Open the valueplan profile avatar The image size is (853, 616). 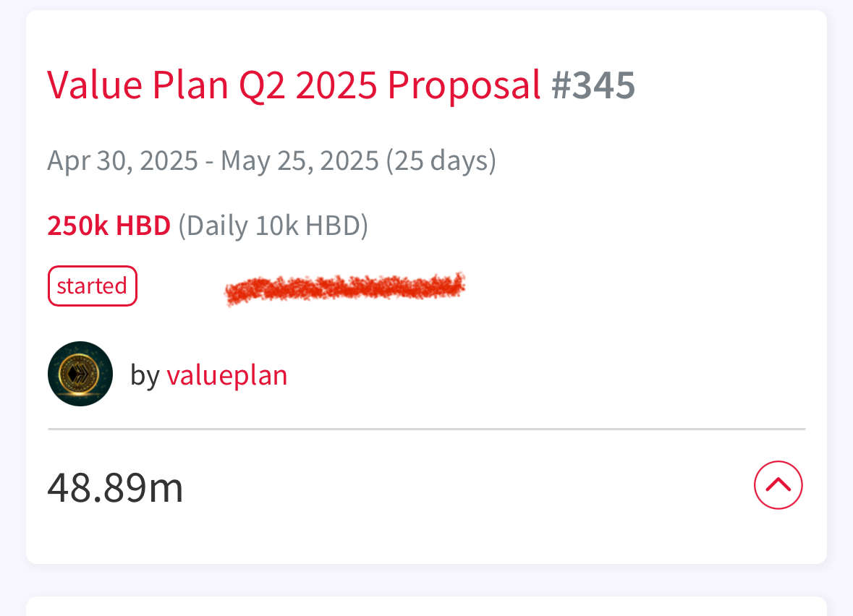(x=80, y=374)
